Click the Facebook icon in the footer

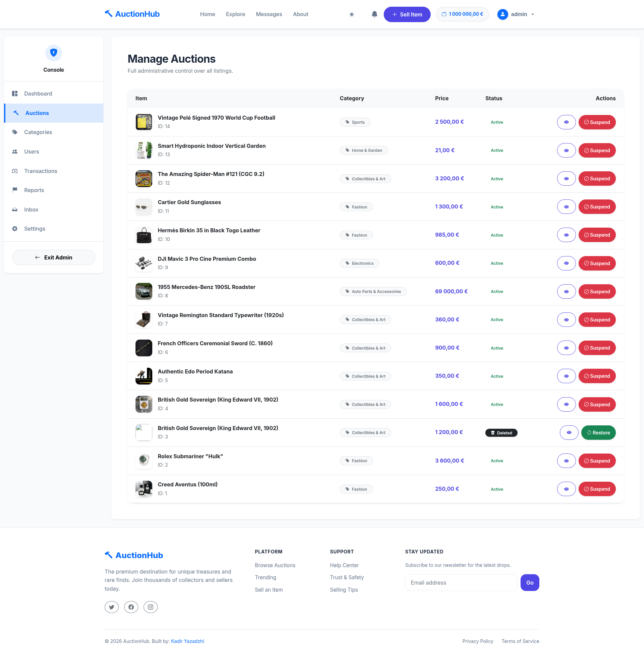(131, 607)
